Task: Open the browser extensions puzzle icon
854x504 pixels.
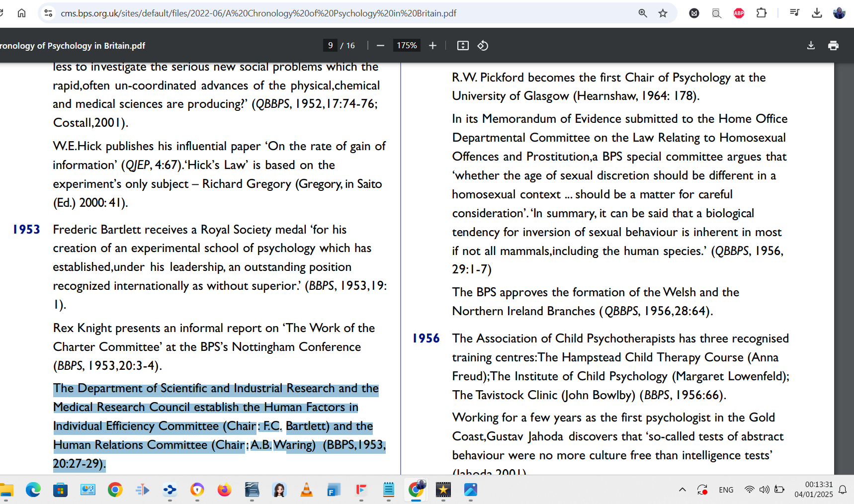Action: click(x=761, y=13)
